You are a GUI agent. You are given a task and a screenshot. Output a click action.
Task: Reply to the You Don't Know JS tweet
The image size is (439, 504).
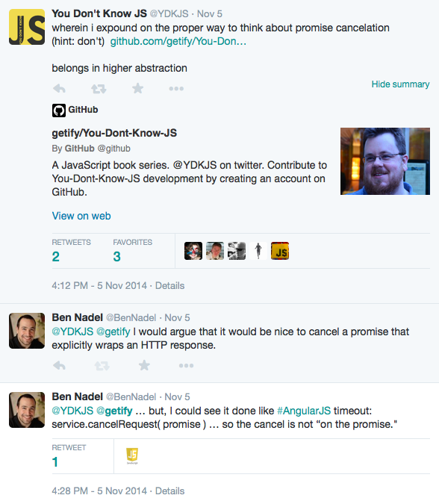click(x=59, y=88)
